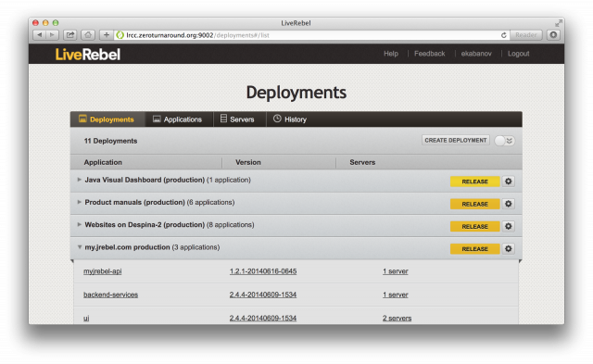Switch to the History tab
593x364 pixels.
coord(290,119)
